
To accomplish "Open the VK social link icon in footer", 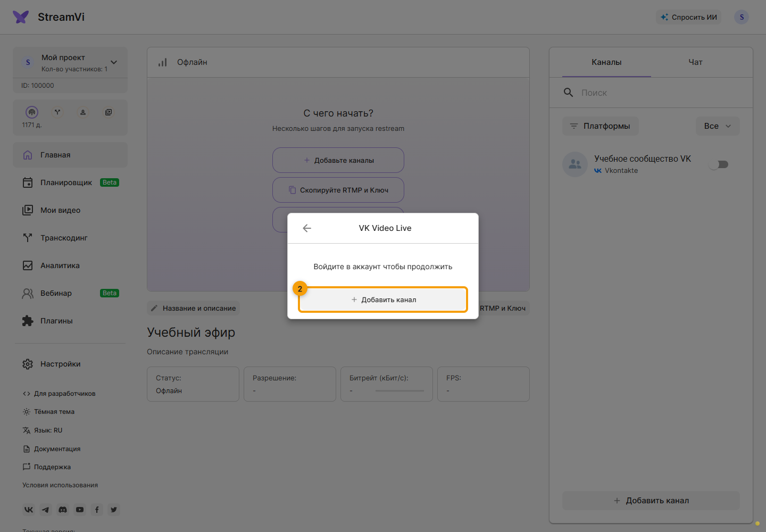I will (29, 510).
